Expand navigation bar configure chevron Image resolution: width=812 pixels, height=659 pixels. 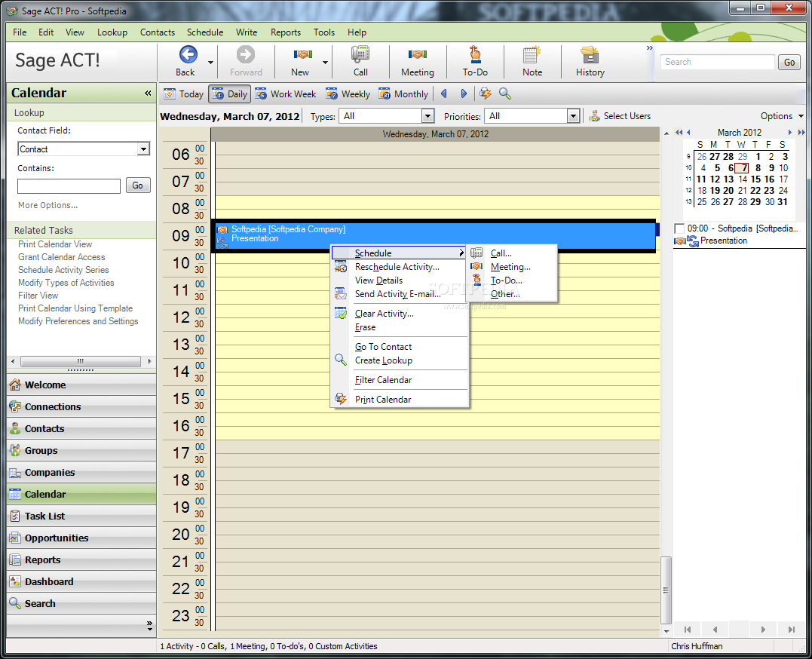pos(149,625)
